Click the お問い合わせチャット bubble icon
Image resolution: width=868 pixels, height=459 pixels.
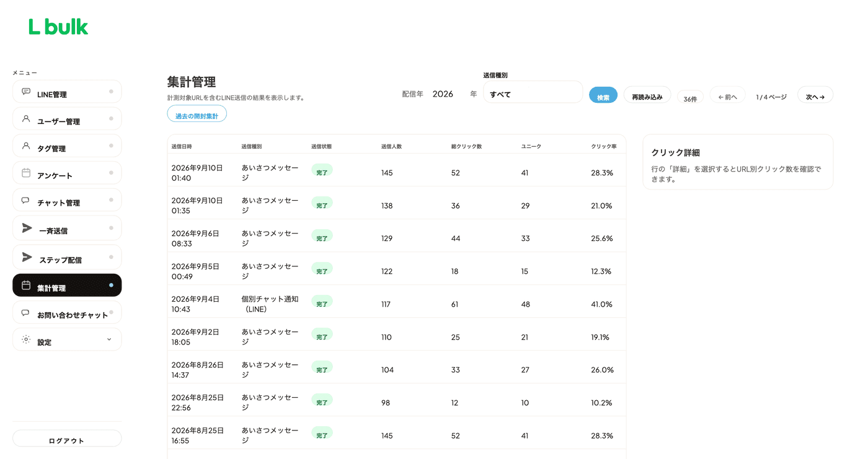coord(26,313)
